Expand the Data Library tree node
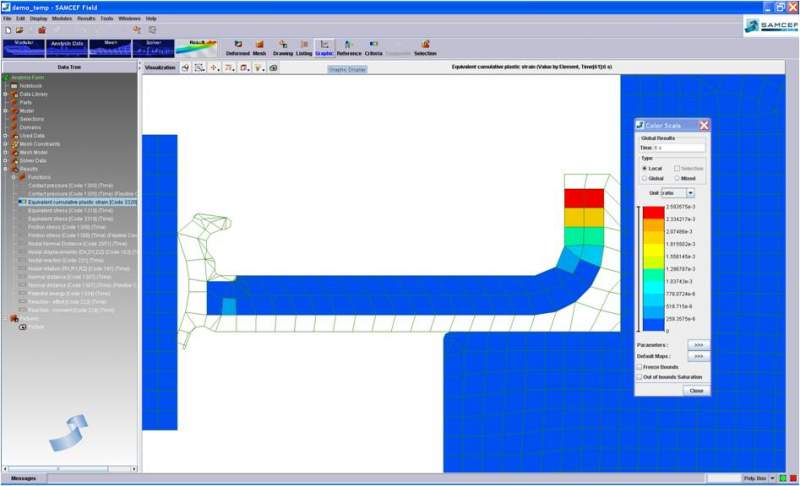Screen dimensions: 800x486 6,94
